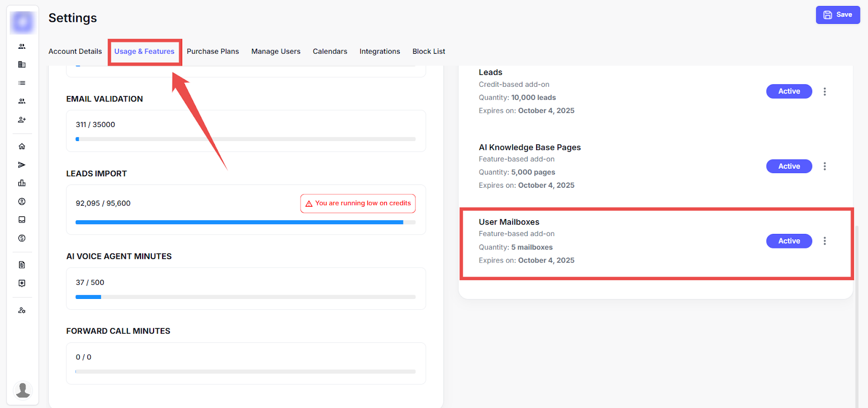The width and height of the screenshot is (868, 408).
Task: Open three-dot menu for User Mailboxes
Action: click(825, 241)
